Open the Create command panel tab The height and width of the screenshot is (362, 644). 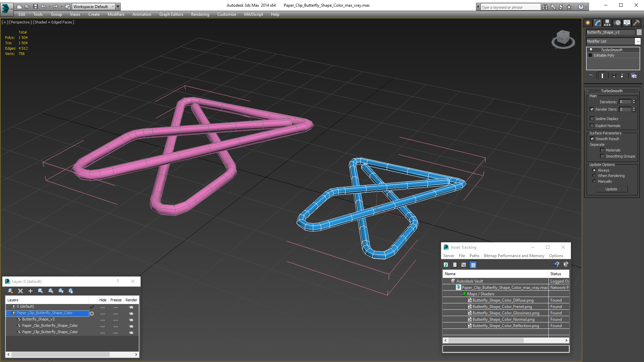[x=588, y=23]
